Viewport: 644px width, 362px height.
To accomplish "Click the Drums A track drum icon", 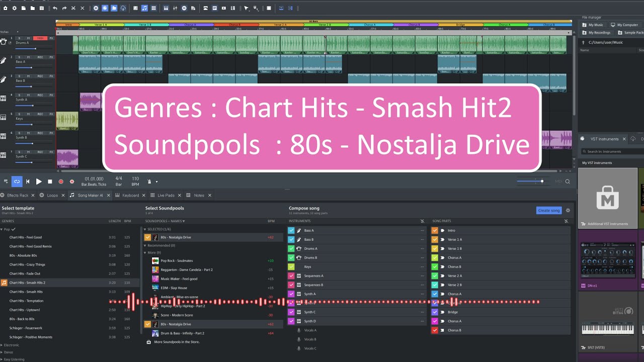I will (x=4, y=42).
